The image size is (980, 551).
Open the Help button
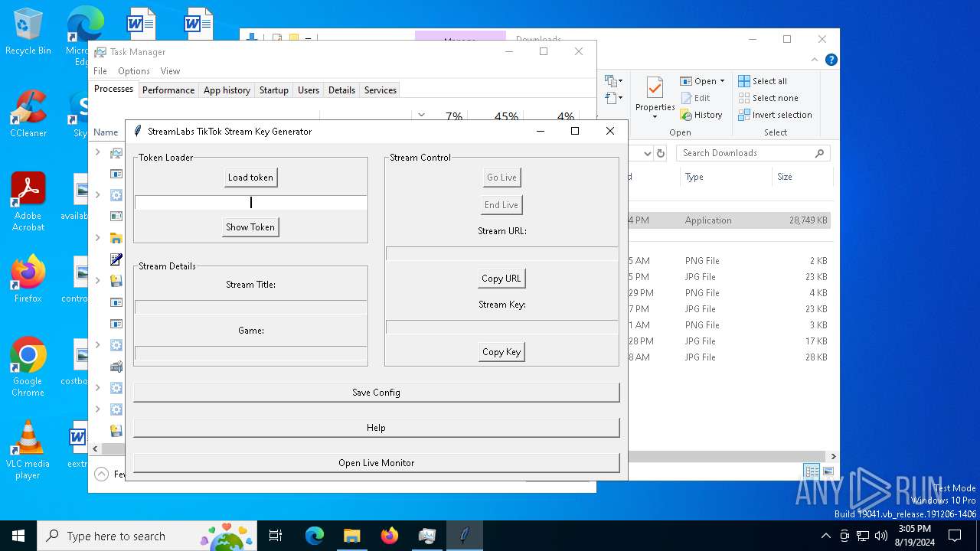pyautogui.click(x=376, y=428)
